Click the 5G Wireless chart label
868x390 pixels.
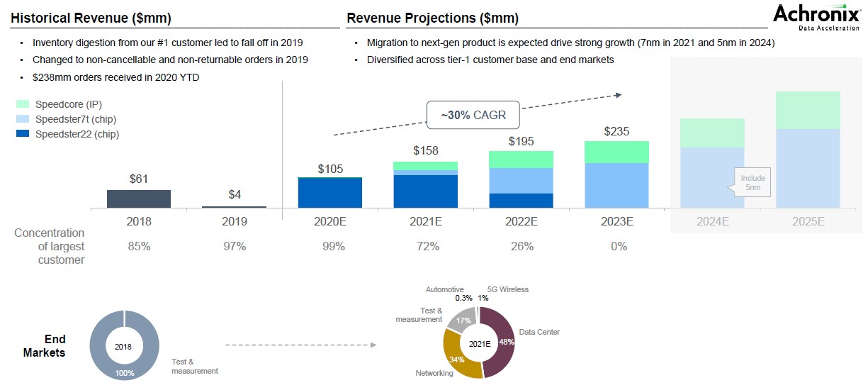click(508, 289)
